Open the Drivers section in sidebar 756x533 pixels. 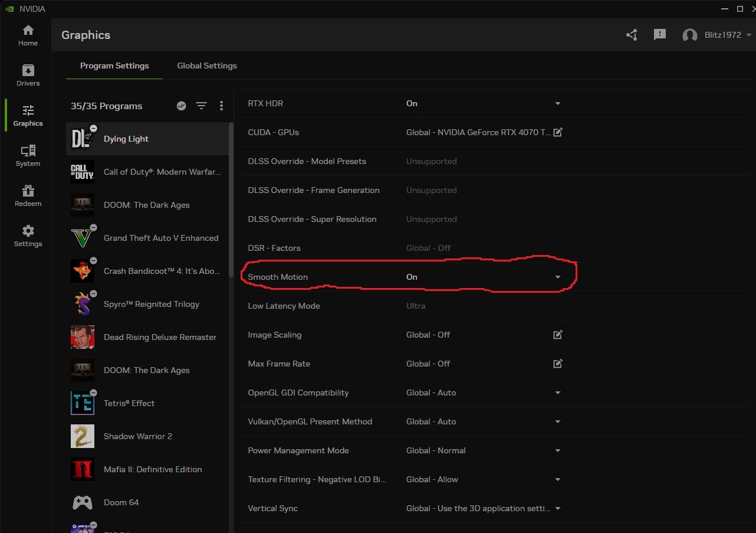(x=28, y=76)
